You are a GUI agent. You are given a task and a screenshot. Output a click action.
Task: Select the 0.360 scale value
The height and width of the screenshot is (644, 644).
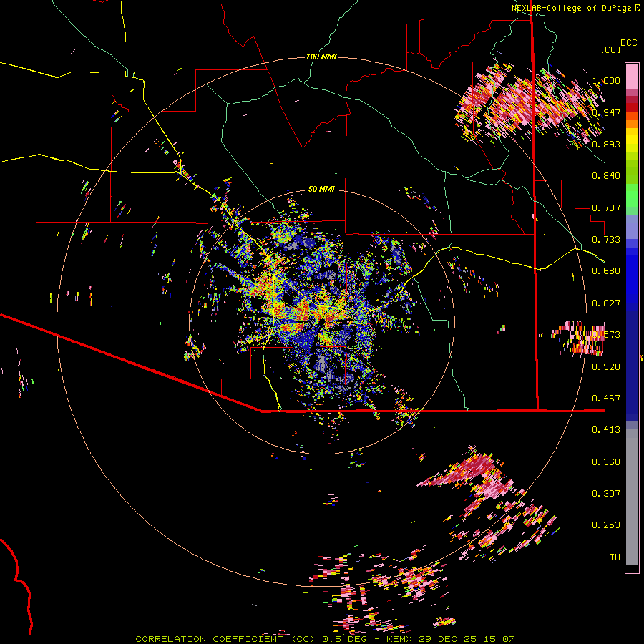click(x=606, y=462)
